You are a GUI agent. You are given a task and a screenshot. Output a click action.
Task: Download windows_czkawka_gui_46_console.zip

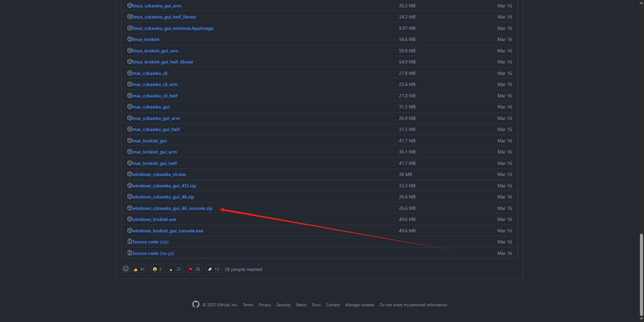pos(172,208)
